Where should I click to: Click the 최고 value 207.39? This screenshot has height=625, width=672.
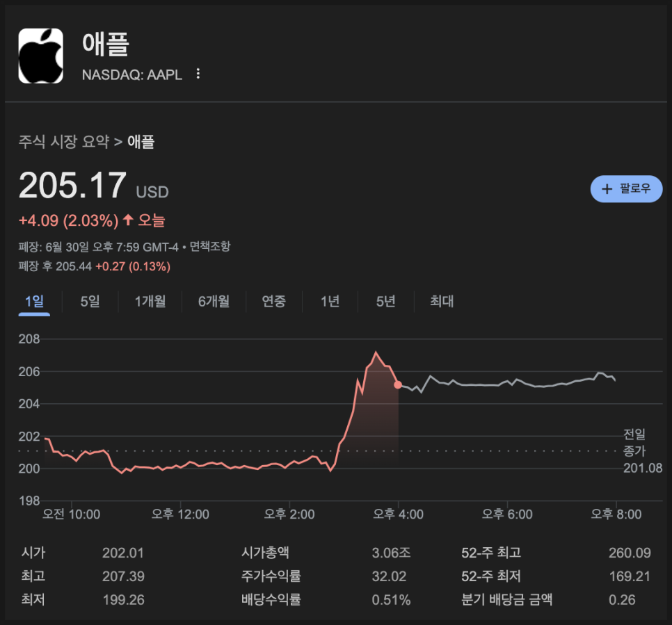click(123, 576)
